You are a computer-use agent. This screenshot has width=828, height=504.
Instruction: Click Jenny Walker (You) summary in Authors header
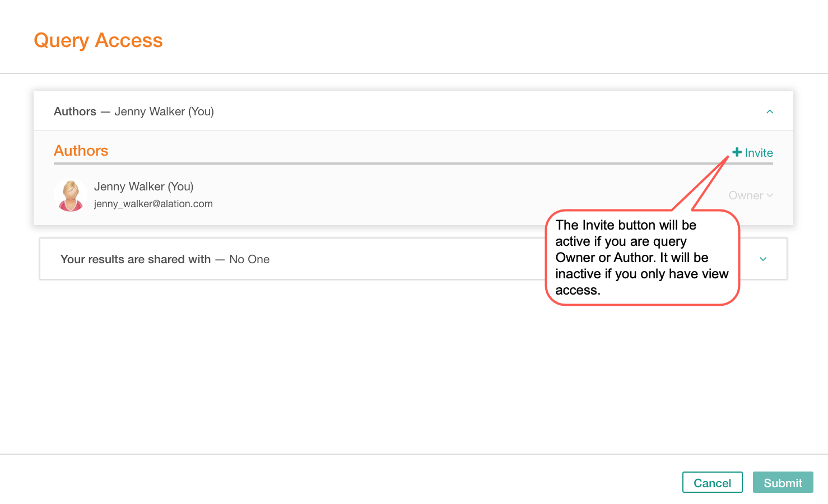164,111
